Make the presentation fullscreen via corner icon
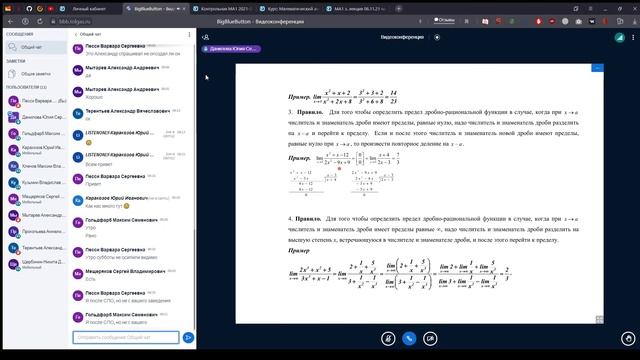This screenshot has height=360, width=640. (x=599, y=320)
